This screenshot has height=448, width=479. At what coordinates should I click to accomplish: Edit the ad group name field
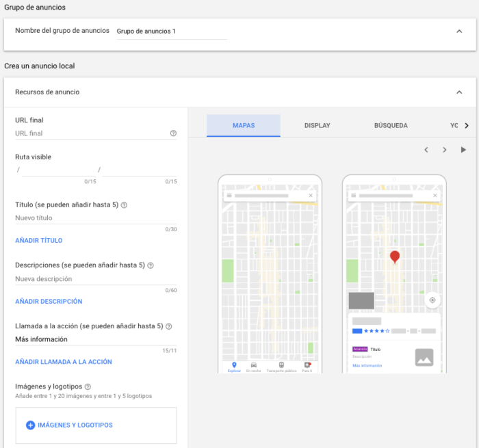pos(171,31)
